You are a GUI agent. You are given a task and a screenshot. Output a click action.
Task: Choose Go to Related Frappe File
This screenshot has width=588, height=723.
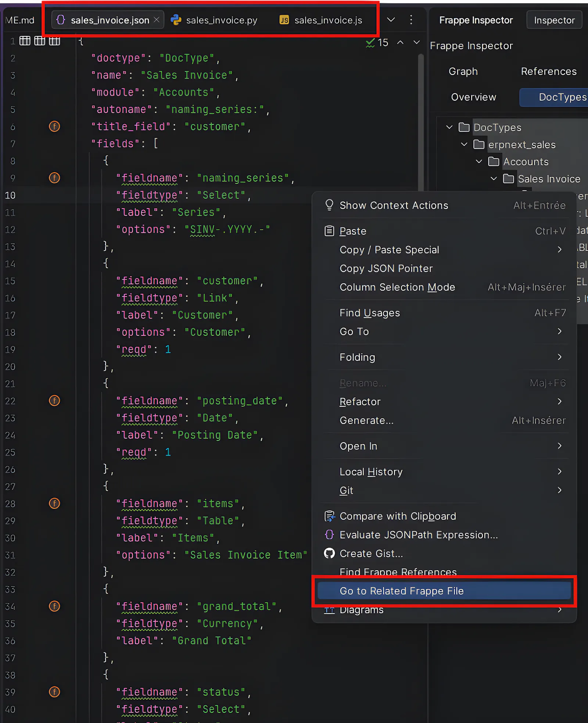[x=444, y=591]
